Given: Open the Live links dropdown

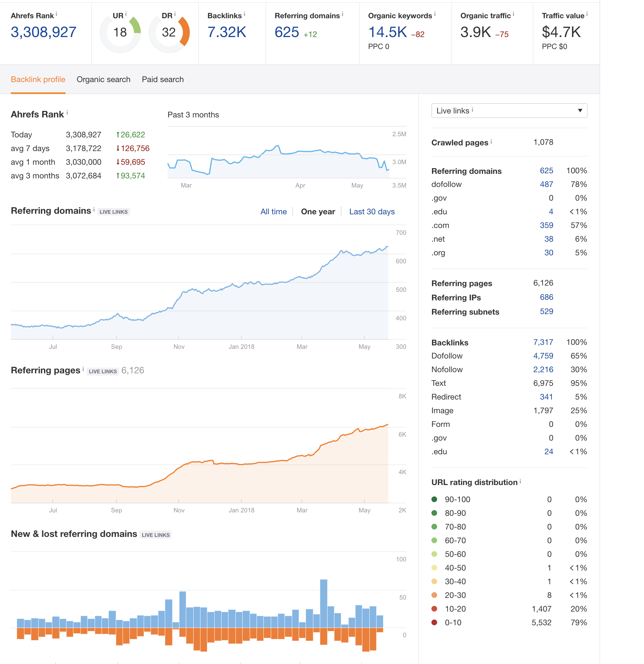Looking at the screenshot, I should pyautogui.click(x=509, y=111).
